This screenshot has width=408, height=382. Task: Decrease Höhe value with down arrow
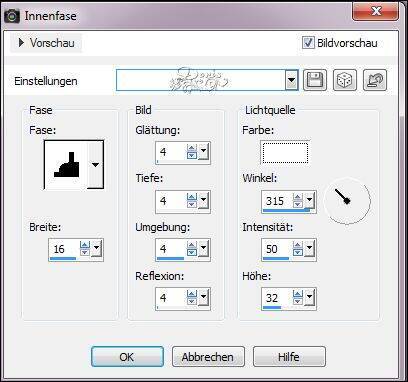298,301
